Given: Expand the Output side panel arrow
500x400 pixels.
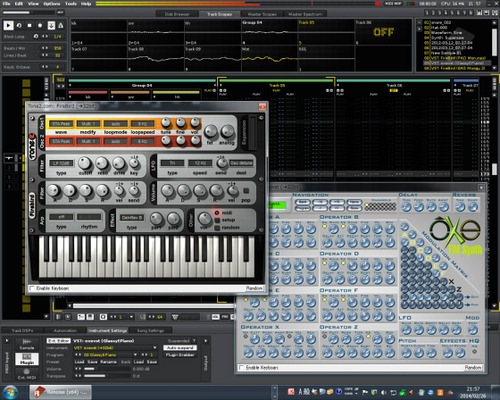Looking at the screenshot, I should (x=206, y=341).
